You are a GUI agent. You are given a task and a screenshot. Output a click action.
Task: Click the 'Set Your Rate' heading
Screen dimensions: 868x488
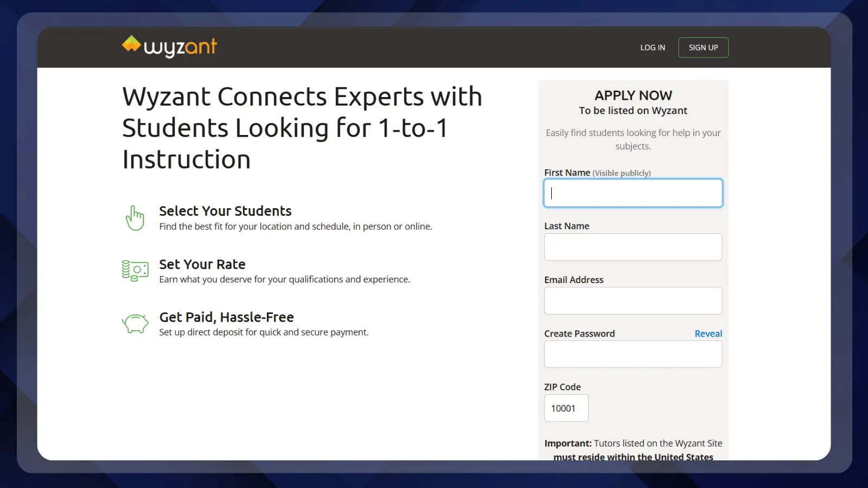pyautogui.click(x=202, y=264)
